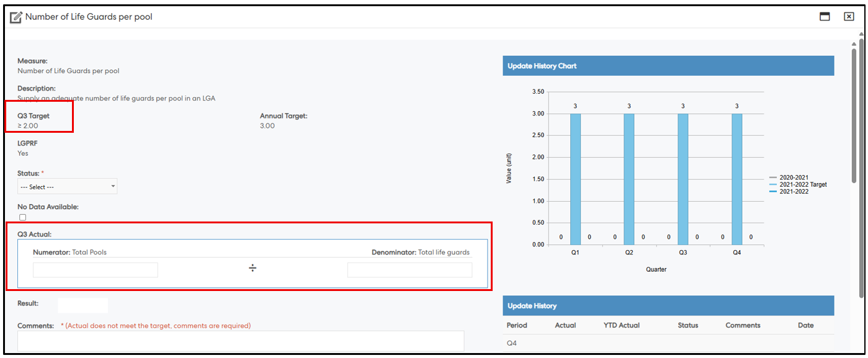868x358 pixels.
Task: Open the Status dropdown
Action: tap(68, 187)
